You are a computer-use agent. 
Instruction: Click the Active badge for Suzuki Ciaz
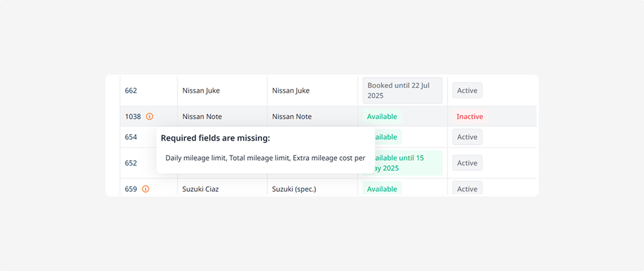click(467, 189)
